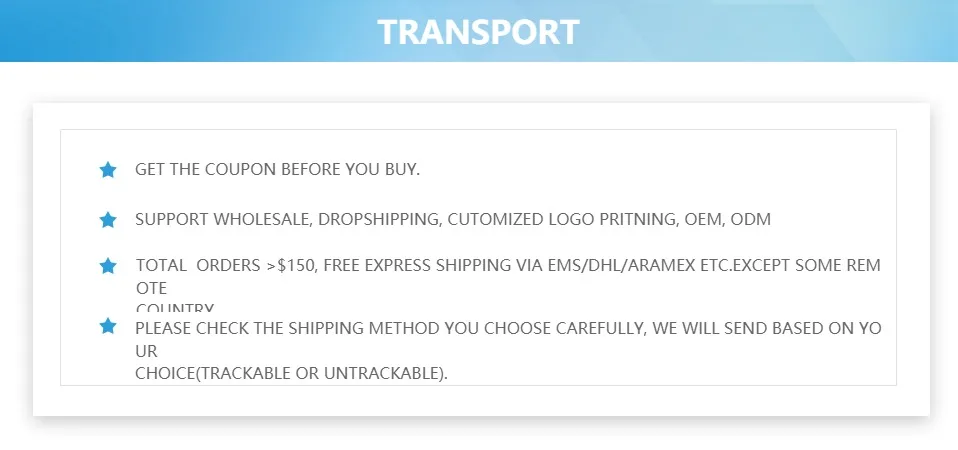Click CHOICE(TRACKABLE OR UNTRACKABLE) line

291,373
